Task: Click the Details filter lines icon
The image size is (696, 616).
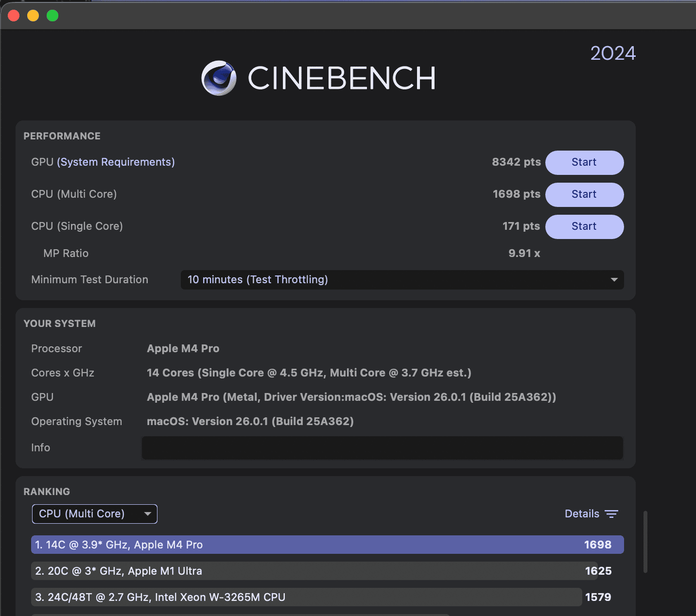Action: tap(611, 514)
